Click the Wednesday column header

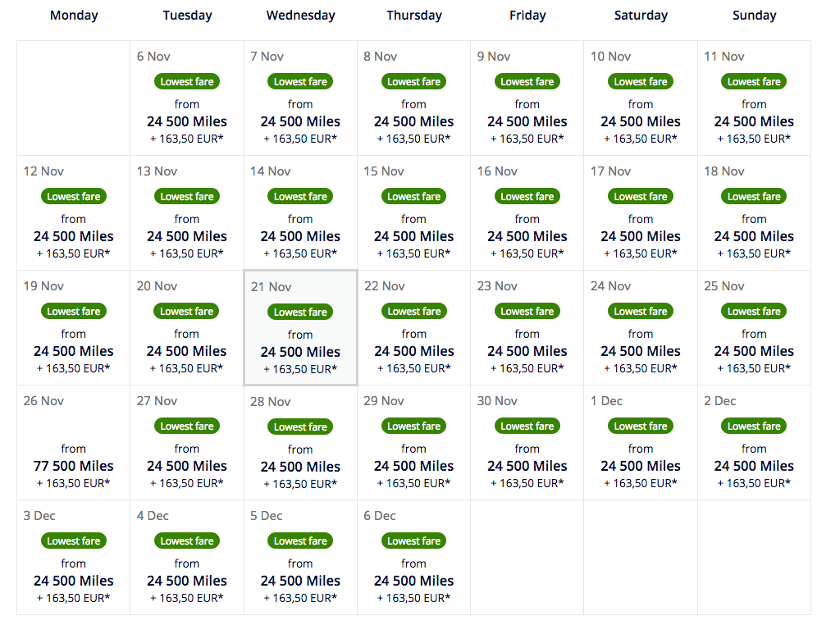pos(300,16)
